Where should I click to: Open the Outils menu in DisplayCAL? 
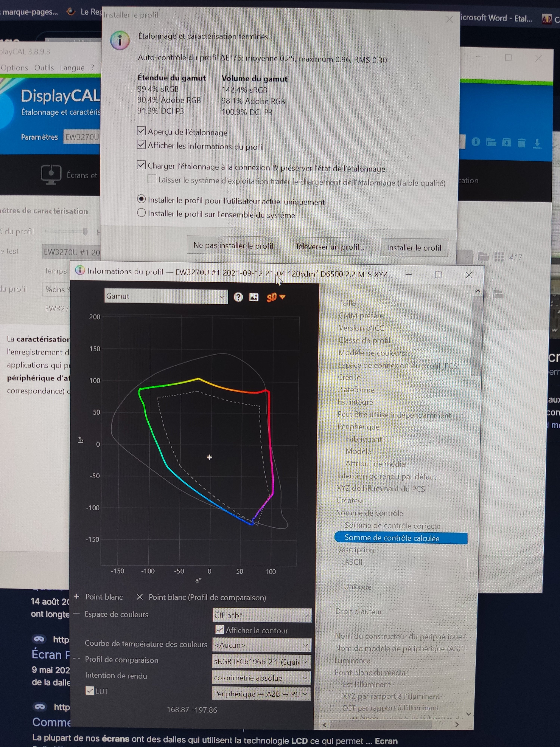coord(44,68)
